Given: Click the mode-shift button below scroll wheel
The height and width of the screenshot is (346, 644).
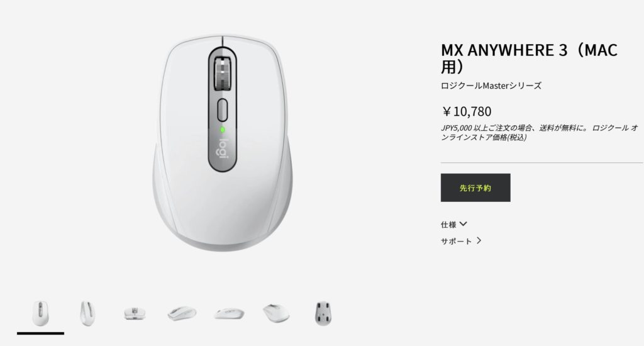Looking at the screenshot, I should (x=222, y=110).
